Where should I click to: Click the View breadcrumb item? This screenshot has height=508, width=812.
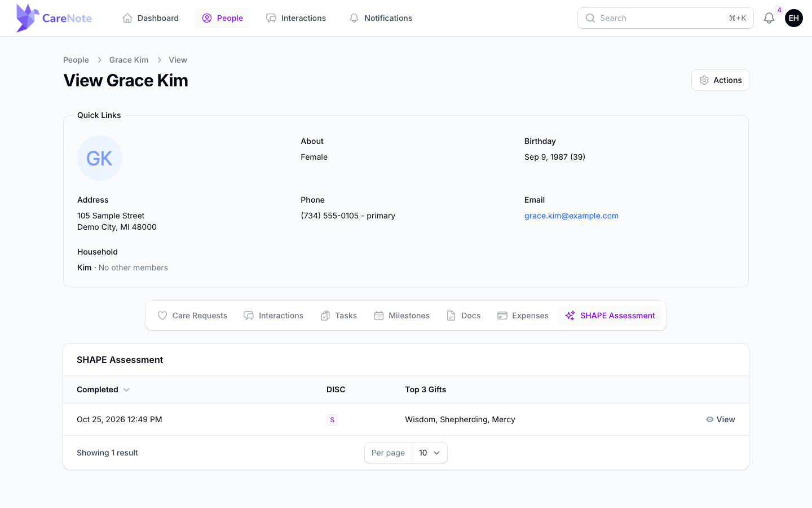point(178,60)
